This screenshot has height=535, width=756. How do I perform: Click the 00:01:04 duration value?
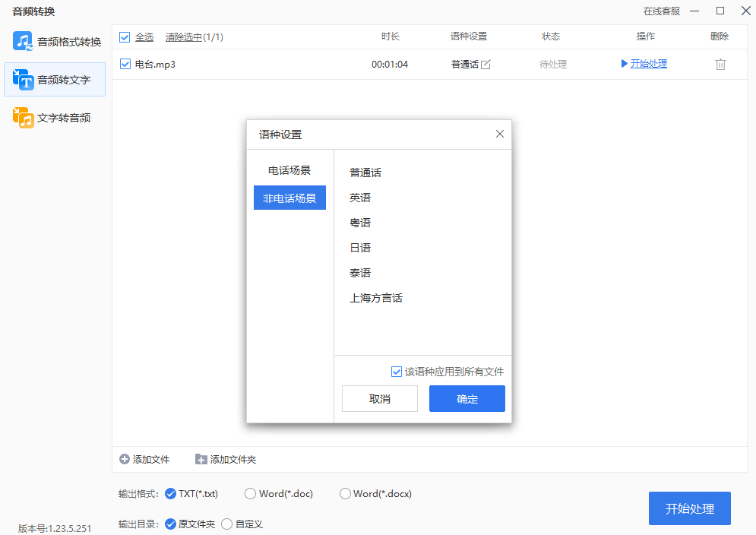[390, 64]
